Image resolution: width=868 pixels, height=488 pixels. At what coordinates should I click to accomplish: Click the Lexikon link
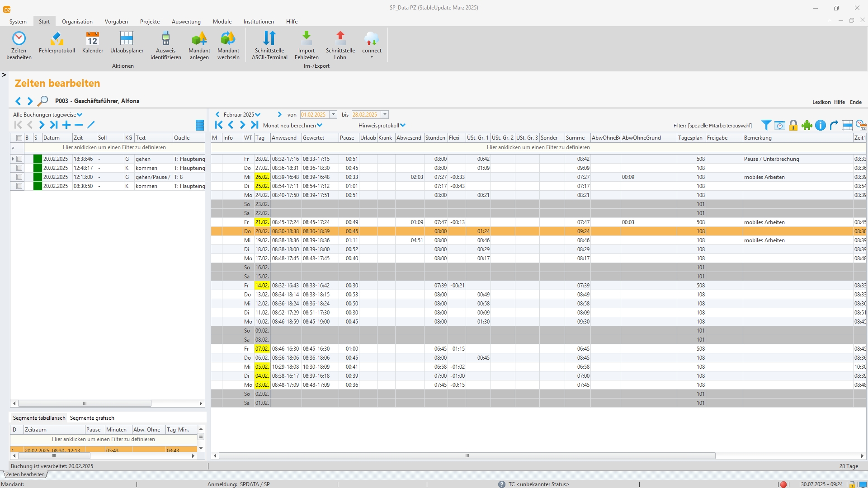[821, 102]
